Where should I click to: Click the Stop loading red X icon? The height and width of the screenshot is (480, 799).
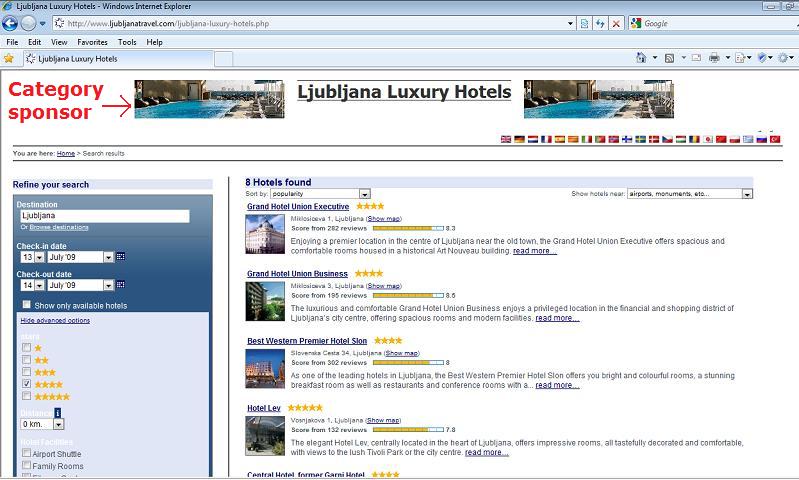(x=616, y=23)
